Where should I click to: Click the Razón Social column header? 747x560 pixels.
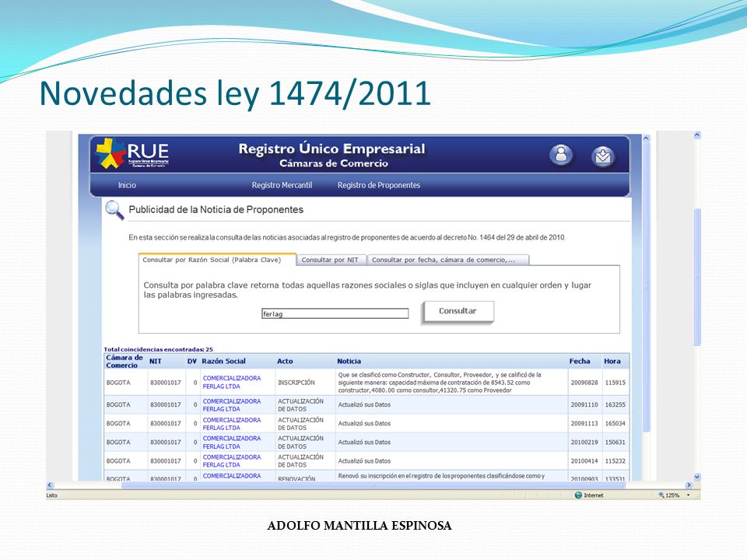pyautogui.click(x=223, y=362)
